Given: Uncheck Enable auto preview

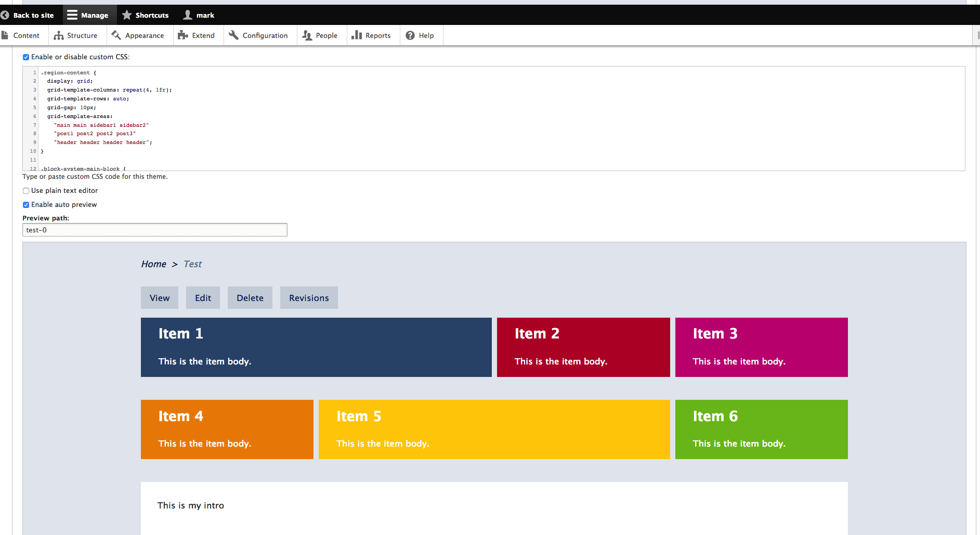Looking at the screenshot, I should tap(26, 205).
